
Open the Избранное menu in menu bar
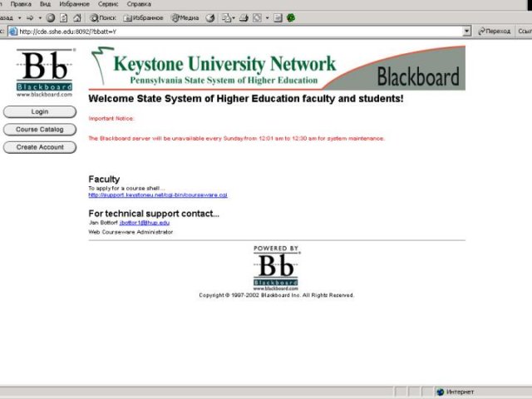click(x=74, y=4)
